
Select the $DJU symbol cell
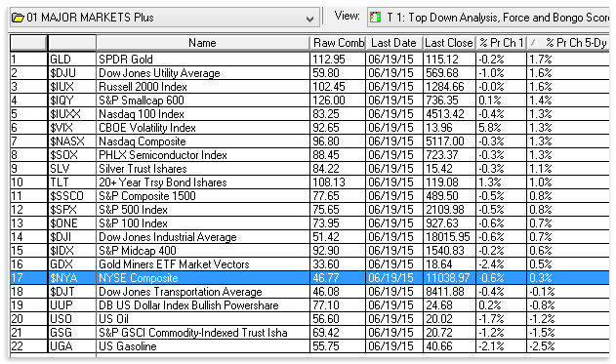pos(72,73)
